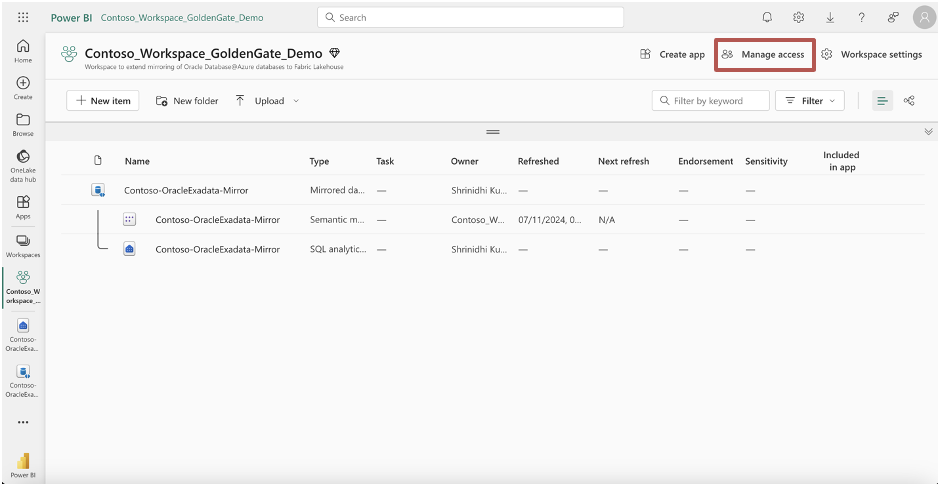
Task: Open Browse in left navigation
Action: 23,125
